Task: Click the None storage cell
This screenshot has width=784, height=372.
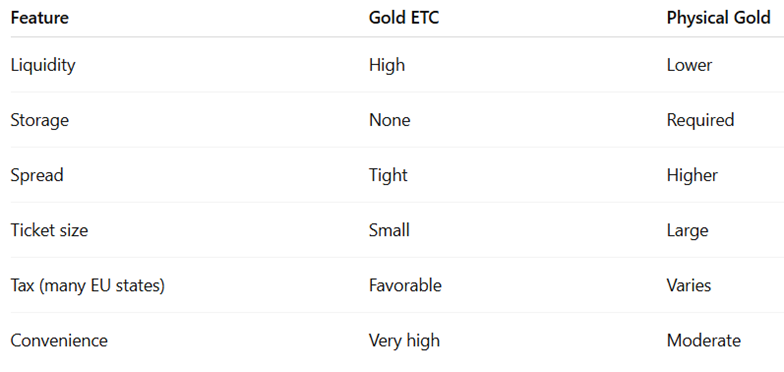Action: (390, 120)
